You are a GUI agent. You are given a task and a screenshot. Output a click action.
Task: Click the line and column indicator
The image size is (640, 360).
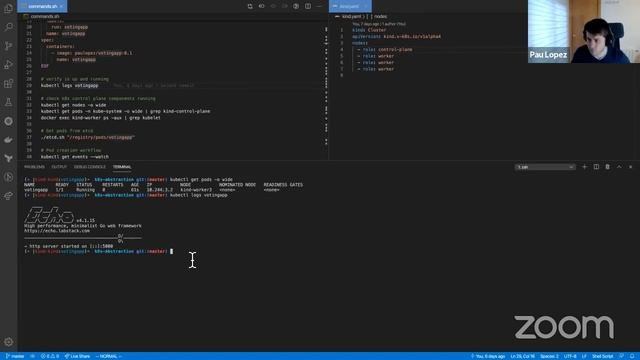(x=522, y=356)
